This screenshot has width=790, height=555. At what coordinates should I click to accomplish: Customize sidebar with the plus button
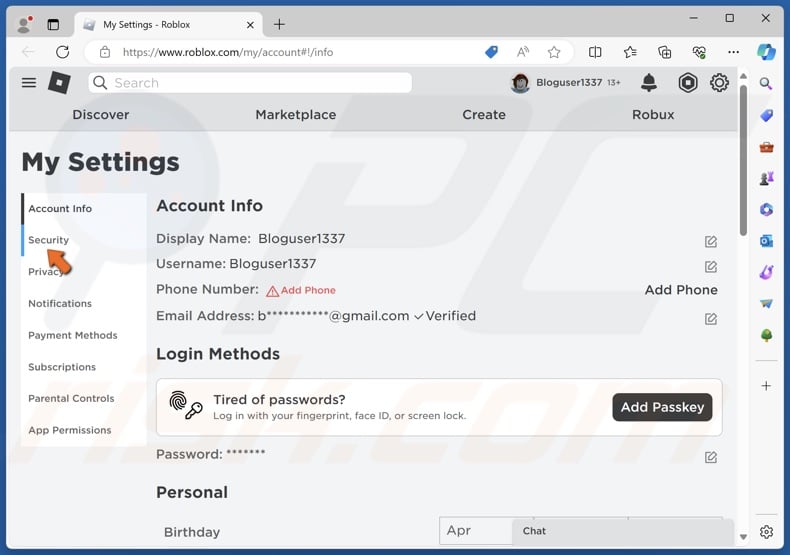coord(766,386)
